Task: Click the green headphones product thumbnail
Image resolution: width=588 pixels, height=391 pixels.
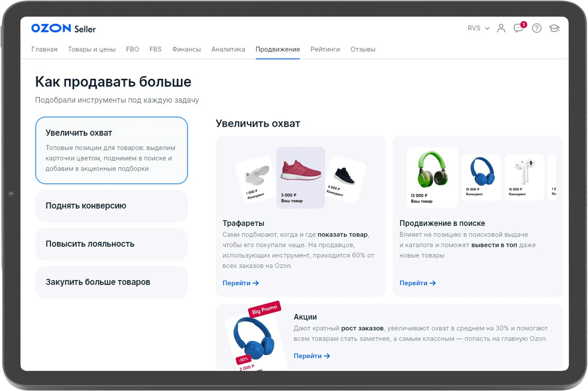Action: pos(432,177)
